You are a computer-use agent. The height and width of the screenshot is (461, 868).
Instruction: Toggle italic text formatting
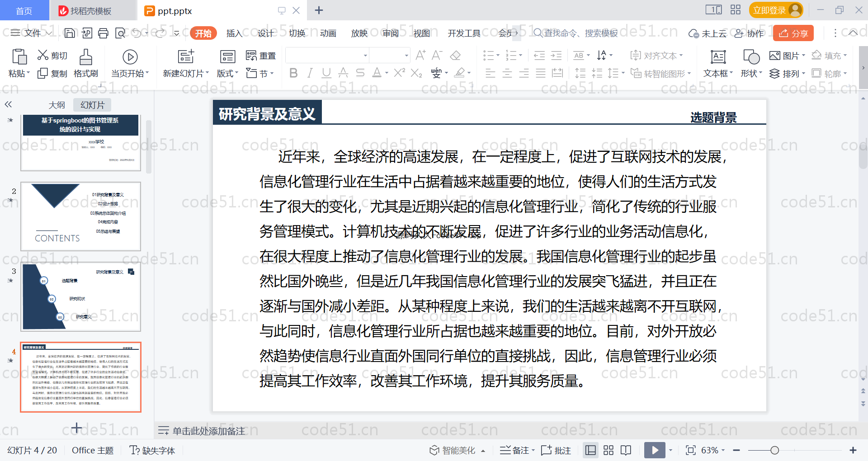point(310,73)
